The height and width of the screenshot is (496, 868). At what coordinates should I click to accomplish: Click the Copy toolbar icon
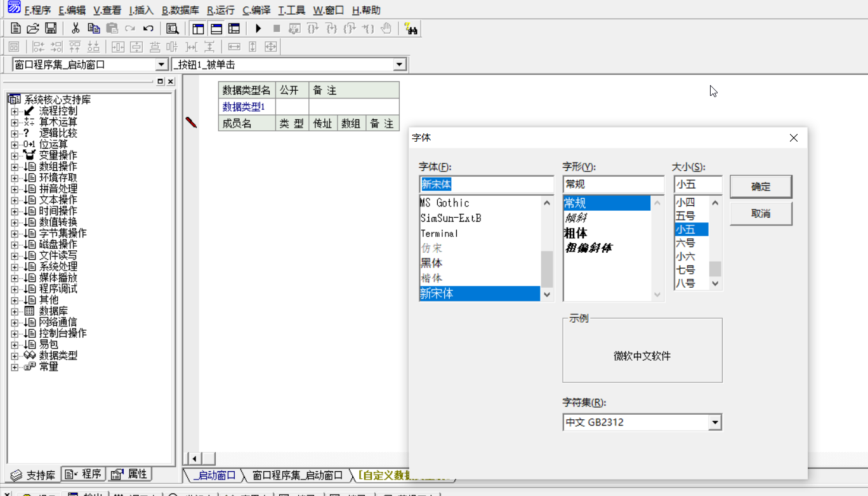coord(94,29)
